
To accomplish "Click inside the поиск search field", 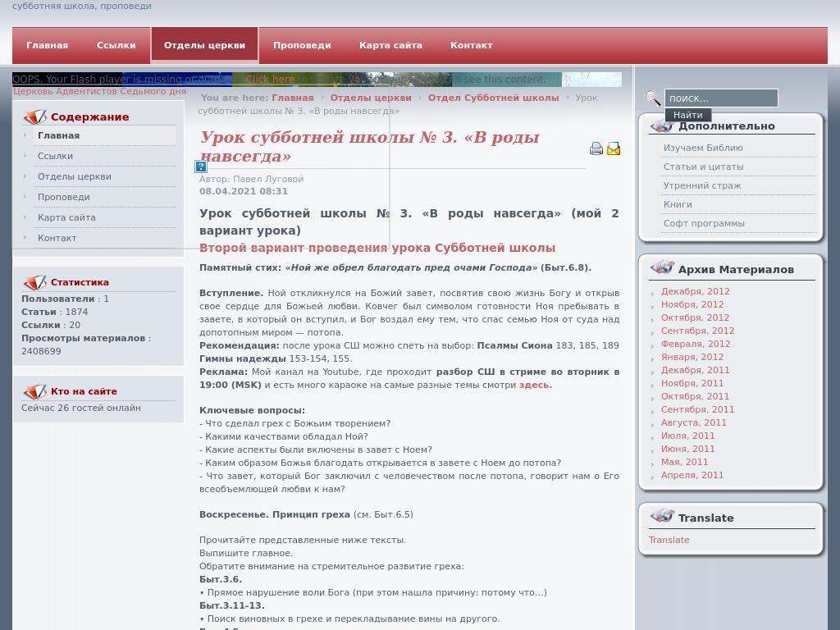I will pyautogui.click(x=720, y=98).
